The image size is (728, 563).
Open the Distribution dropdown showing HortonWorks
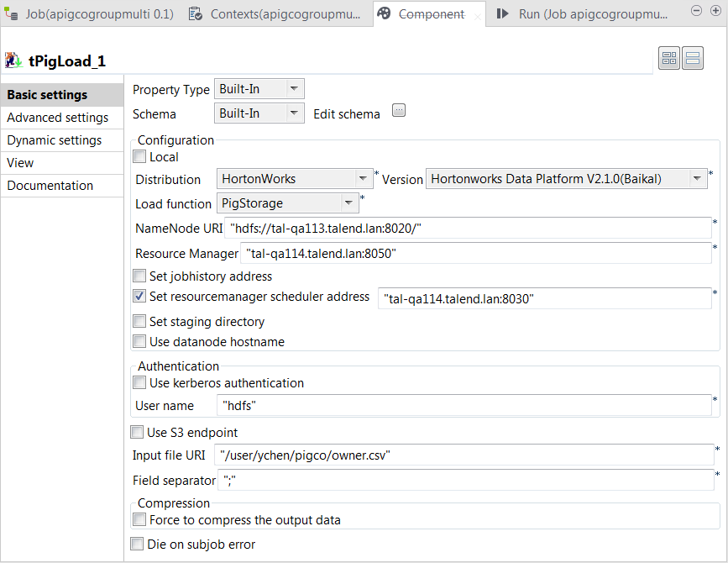363,178
